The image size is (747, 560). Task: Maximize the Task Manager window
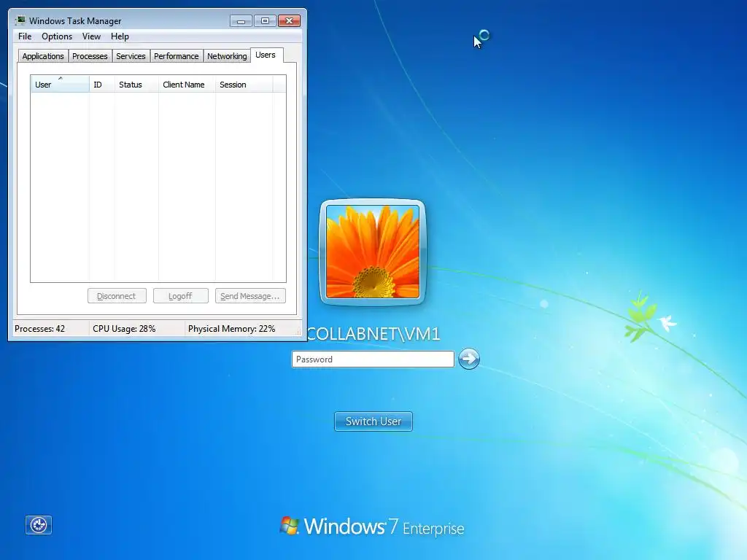pos(265,21)
